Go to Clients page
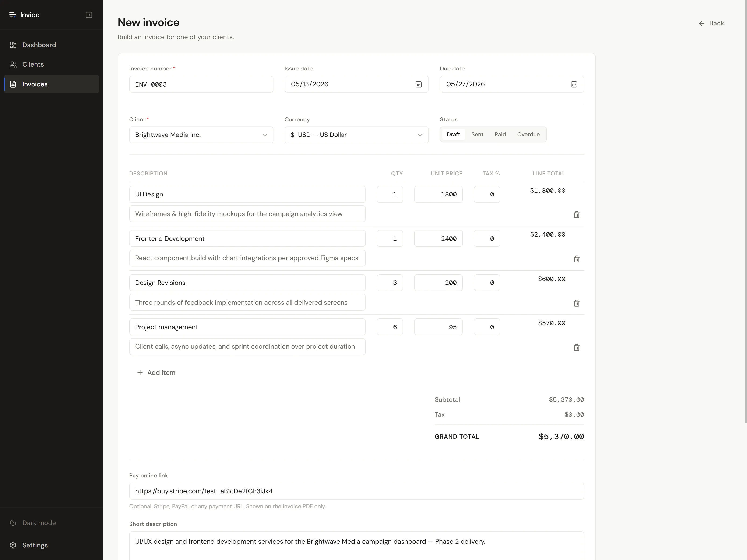The width and height of the screenshot is (747, 560). point(51,64)
